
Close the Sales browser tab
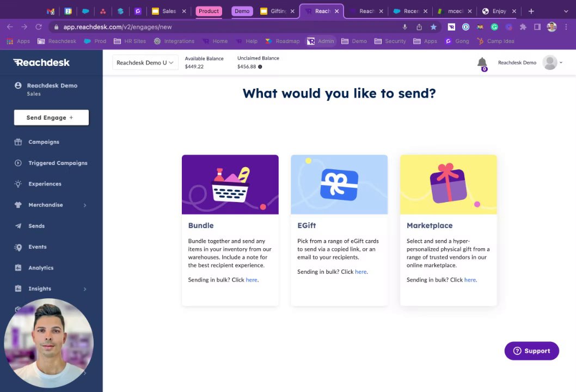tap(184, 11)
